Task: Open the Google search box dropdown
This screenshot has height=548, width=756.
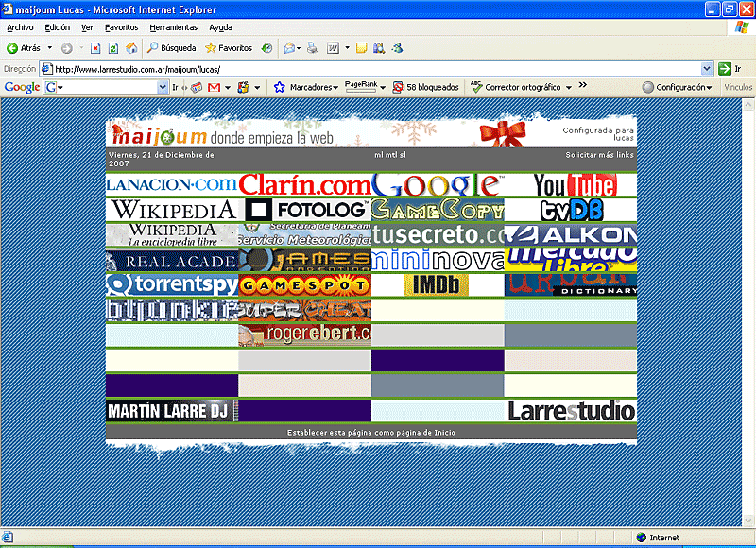Action: tap(163, 87)
